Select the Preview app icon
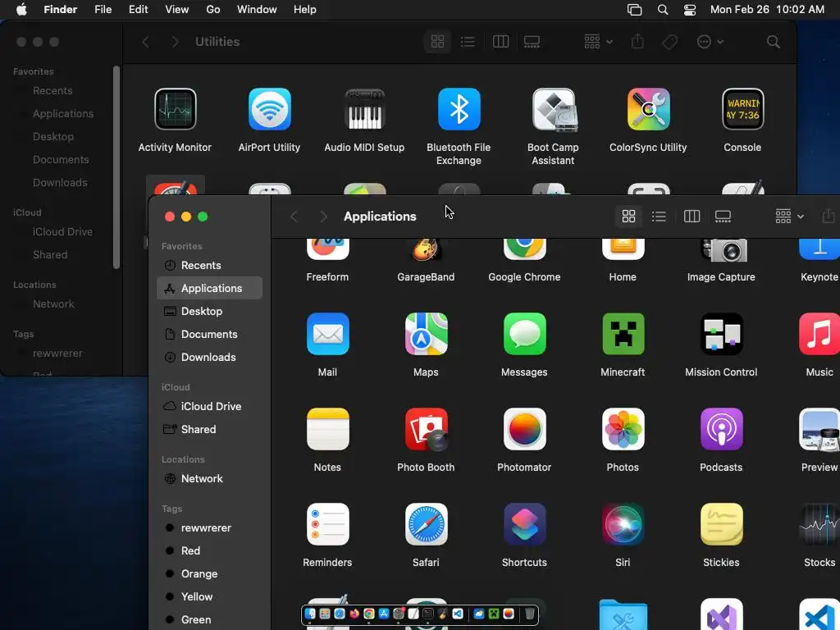This screenshot has width=840, height=630. (x=819, y=429)
